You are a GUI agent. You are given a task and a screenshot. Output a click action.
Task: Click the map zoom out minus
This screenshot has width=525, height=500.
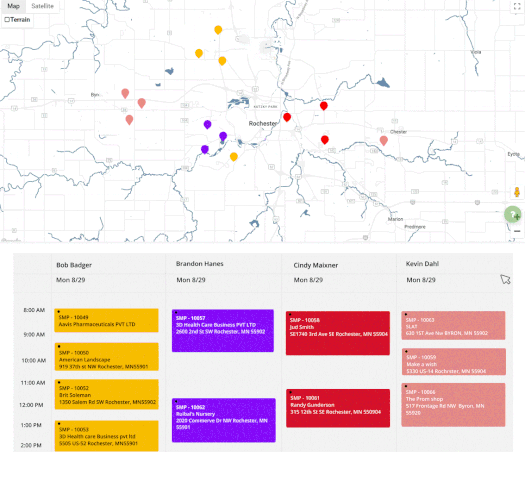pyautogui.click(x=517, y=231)
